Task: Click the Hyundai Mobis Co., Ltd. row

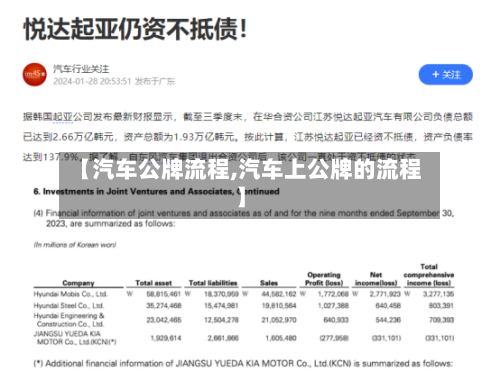Action: pyautogui.click(x=244, y=294)
